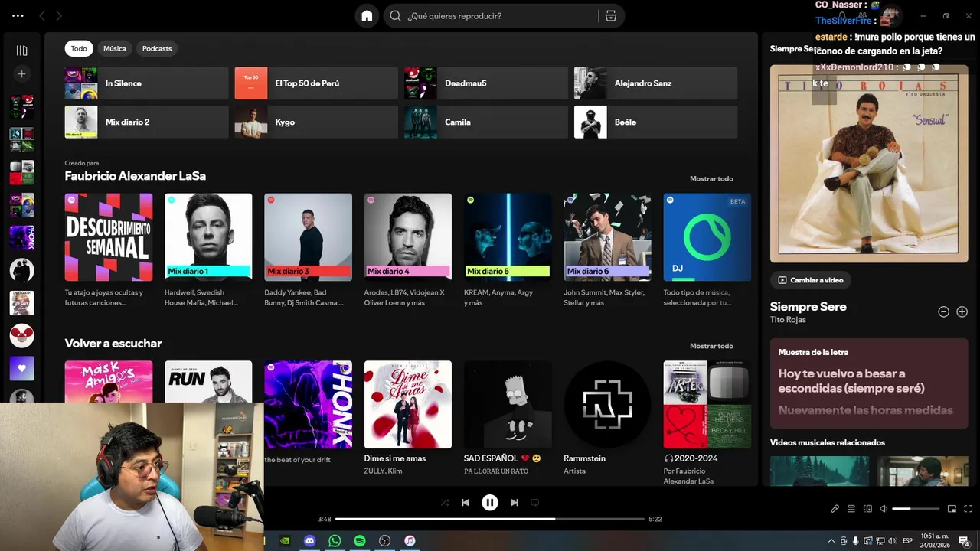The height and width of the screenshot is (551, 980).
Task: Click Cambiar a video button
Action: pos(811,280)
